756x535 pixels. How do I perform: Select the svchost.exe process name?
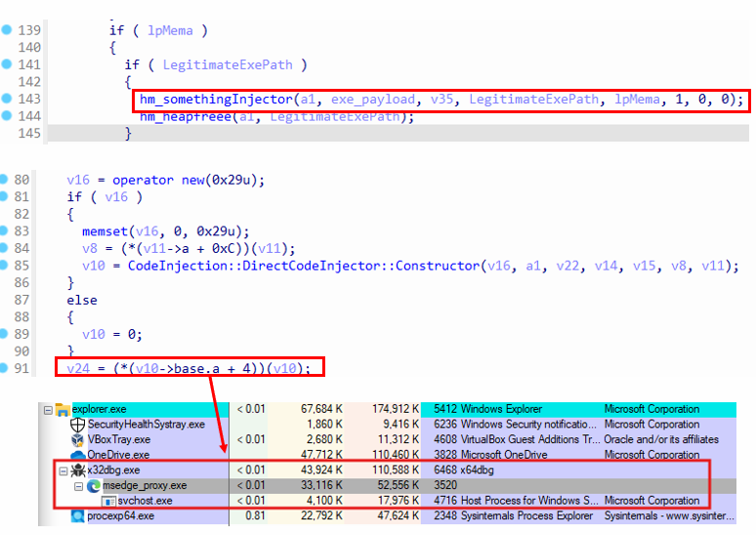(x=146, y=501)
